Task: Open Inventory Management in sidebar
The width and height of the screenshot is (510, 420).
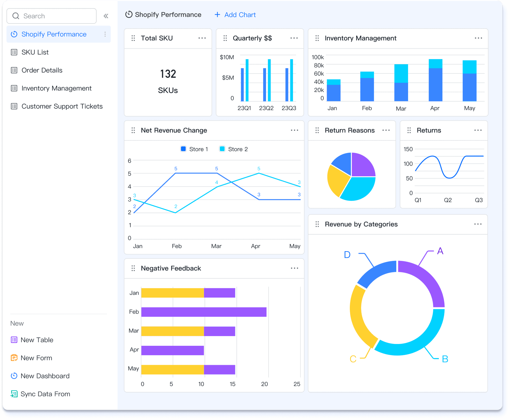Action: (56, 88)
